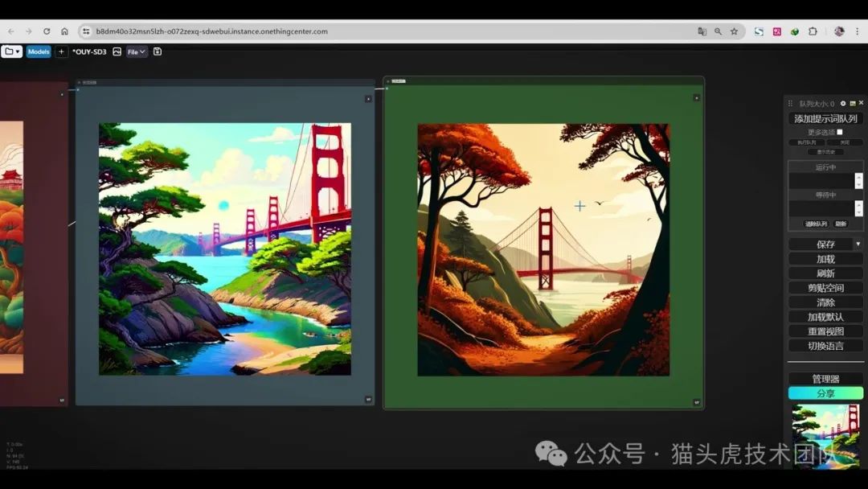Image resolution: width=868 pixels, height=489 pixels.
Task: Expand the dropdown arrow next to 保存
Action: tap(858, 244)
